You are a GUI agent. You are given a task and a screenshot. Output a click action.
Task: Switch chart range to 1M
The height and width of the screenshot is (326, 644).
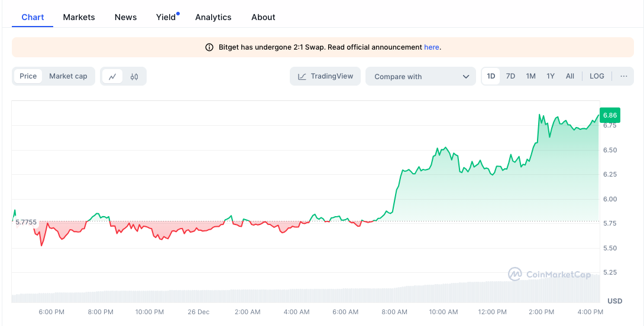[530, 76]
